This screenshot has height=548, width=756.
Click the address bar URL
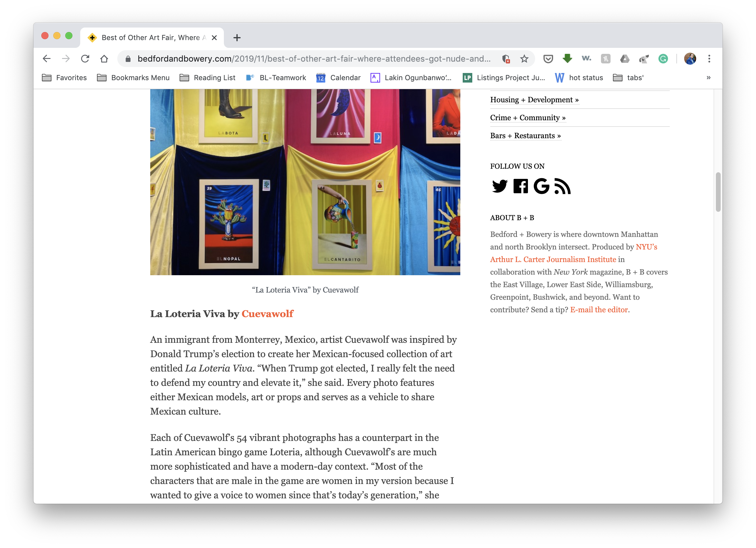[314, 59]
